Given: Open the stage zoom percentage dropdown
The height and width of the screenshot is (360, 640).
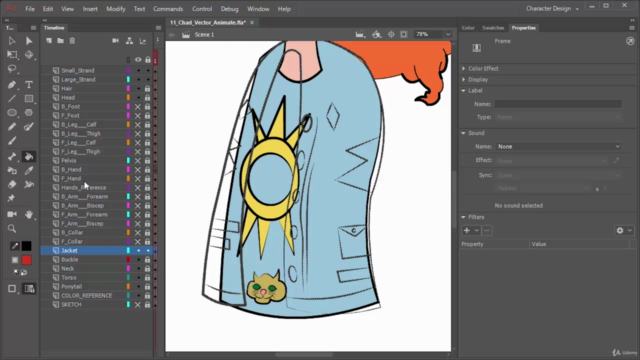Looking at the screenshot, I should [448, 35].
